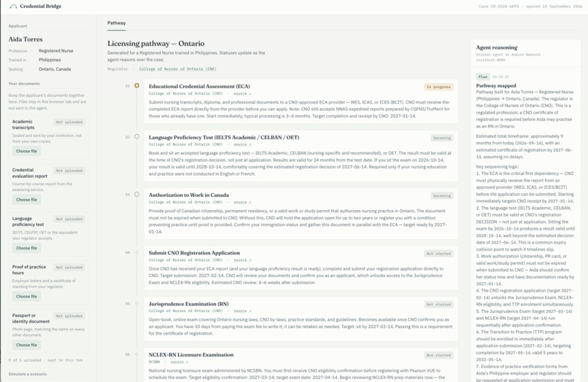Click Not started badge on Jurisprudence Examination

(x=438, y=305)
